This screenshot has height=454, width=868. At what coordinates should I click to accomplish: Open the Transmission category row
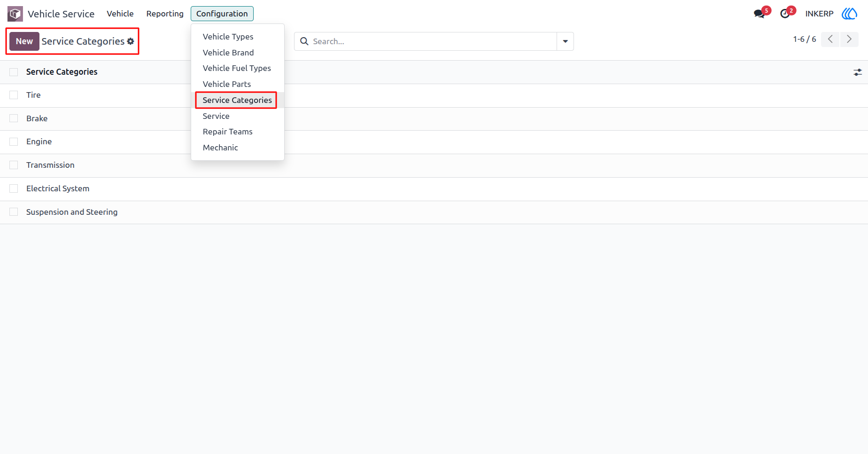[x=434, y=165]
